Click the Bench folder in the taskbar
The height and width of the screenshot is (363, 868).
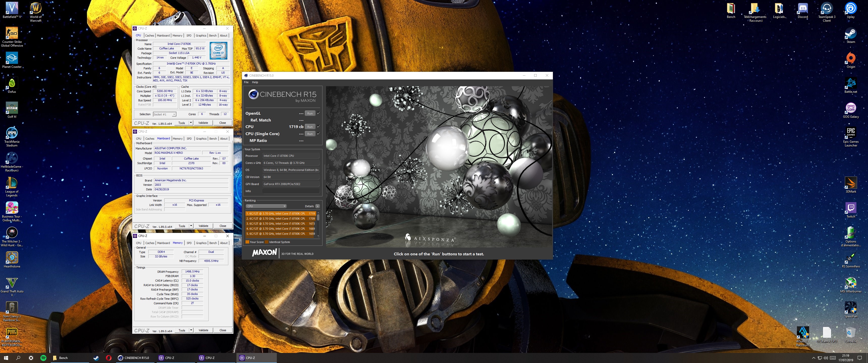(70, 358)
